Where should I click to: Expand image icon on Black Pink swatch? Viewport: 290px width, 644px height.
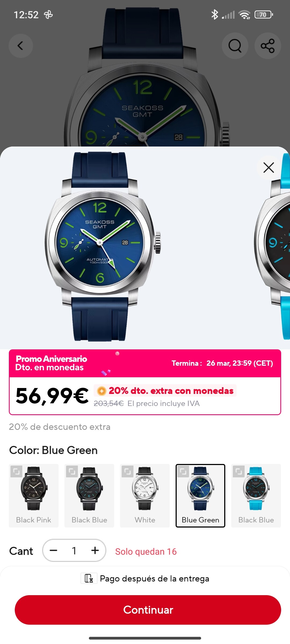[x=16, y=471]
